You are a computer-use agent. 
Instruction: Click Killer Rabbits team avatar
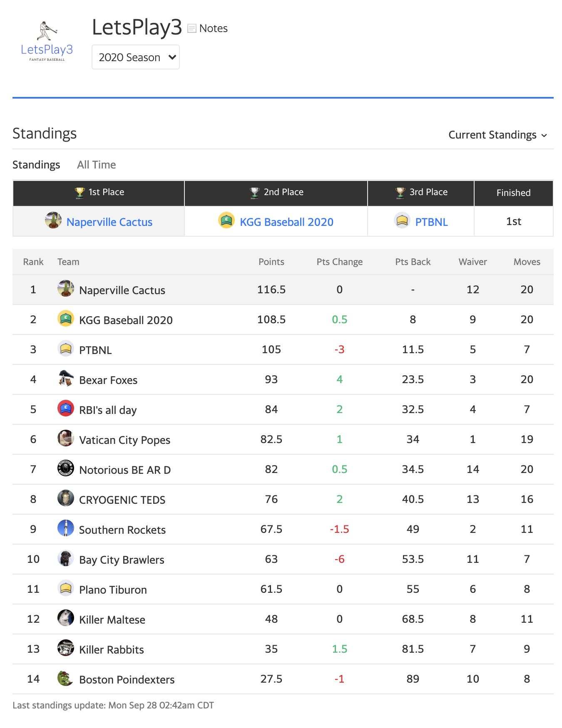click(66, 648)
